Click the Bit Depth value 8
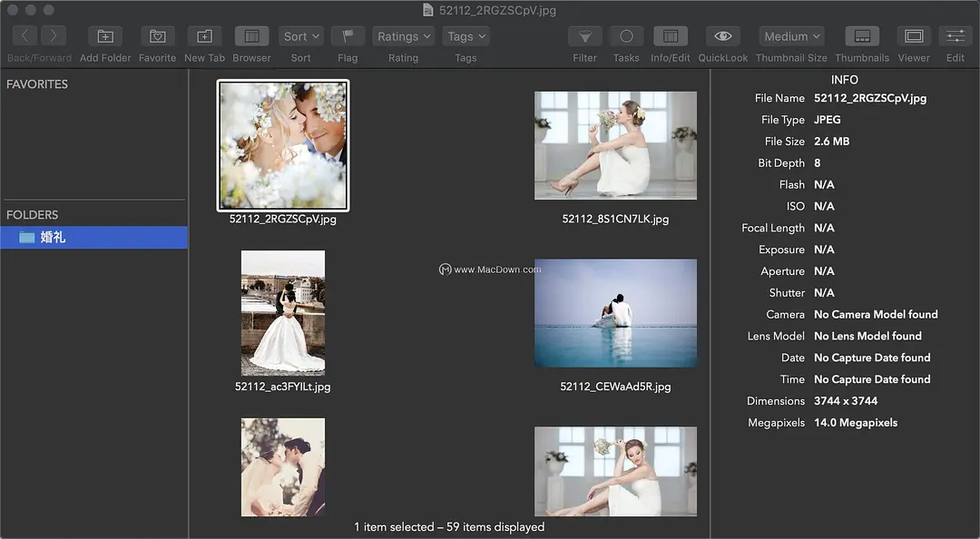Viewport: 980px width, 539px height. click(817, 163)
